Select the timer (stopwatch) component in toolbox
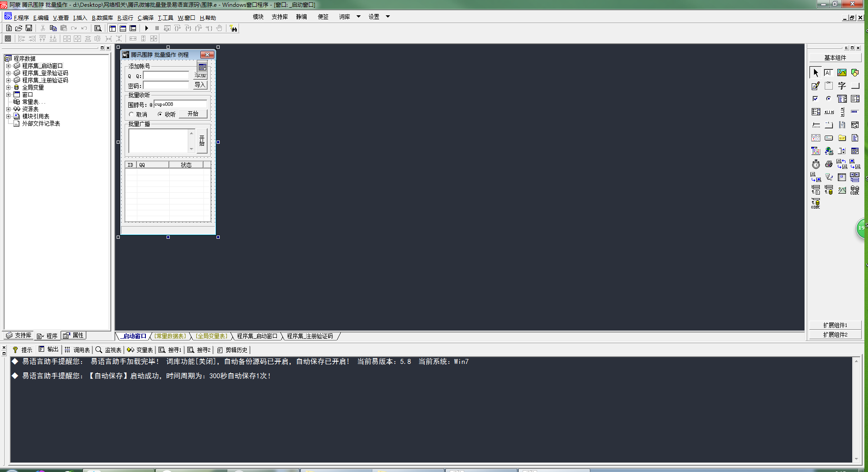868x472 pixels. click(816, 164)
